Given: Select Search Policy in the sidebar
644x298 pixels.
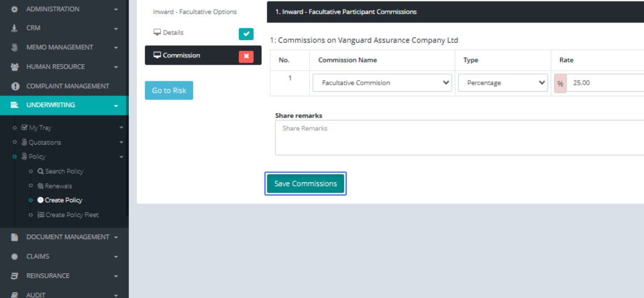Looking at the screenshot, I should [64, 172].
